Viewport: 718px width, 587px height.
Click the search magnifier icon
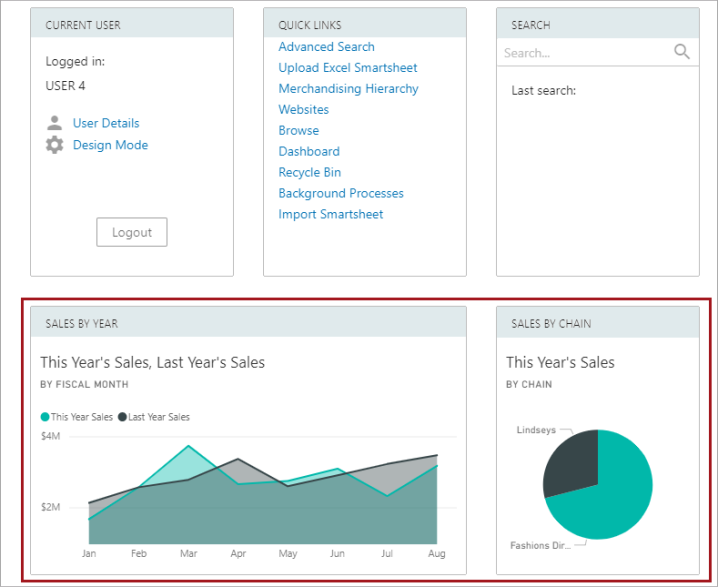point(682,52)
